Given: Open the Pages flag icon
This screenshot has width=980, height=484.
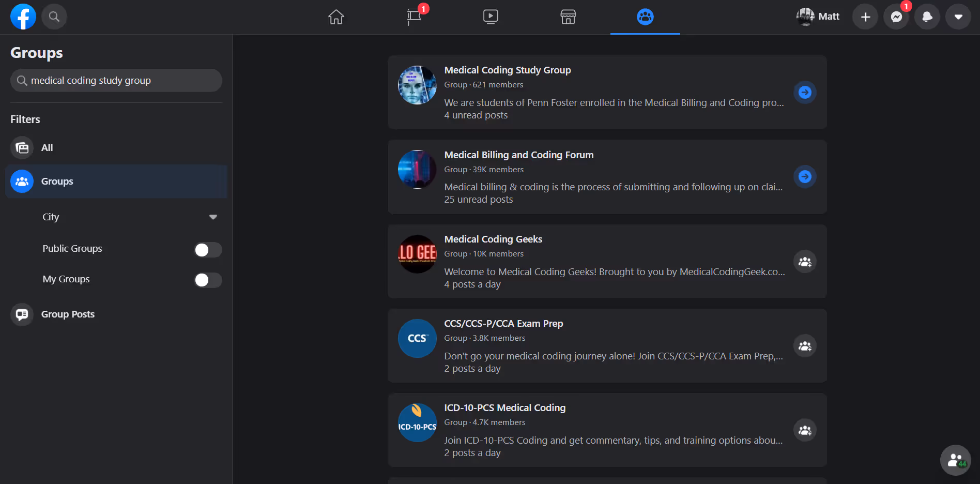Looking at the screenshot, I should click(414, 17).
